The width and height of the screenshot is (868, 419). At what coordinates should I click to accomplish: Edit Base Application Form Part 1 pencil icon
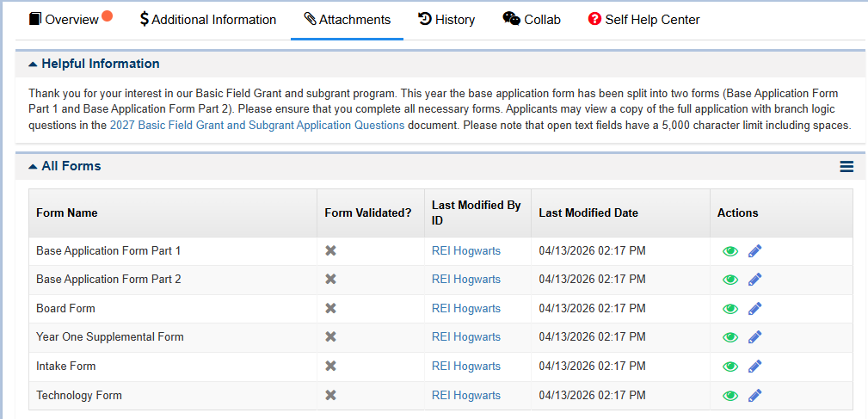(754, 251)
